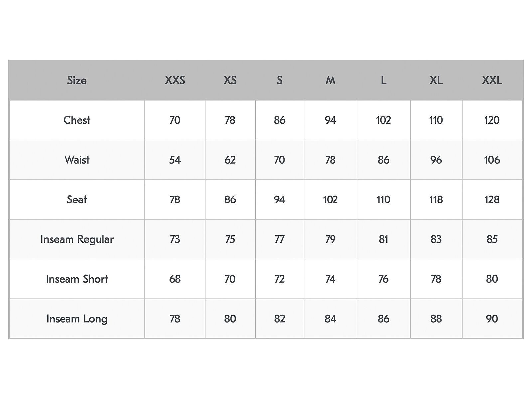Select the XS size header
Screen dimensions: 532x399
click(230, 80)
